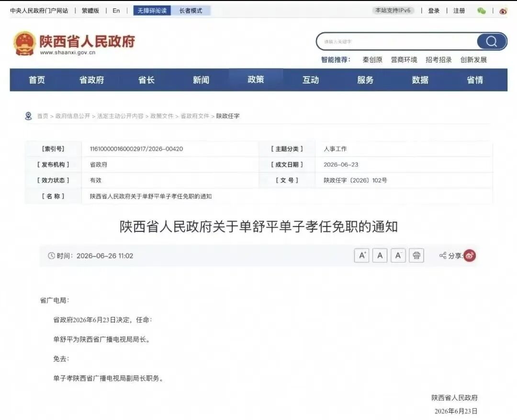
Task: Click 本站支持IPv6 badge
Action: 393,10
